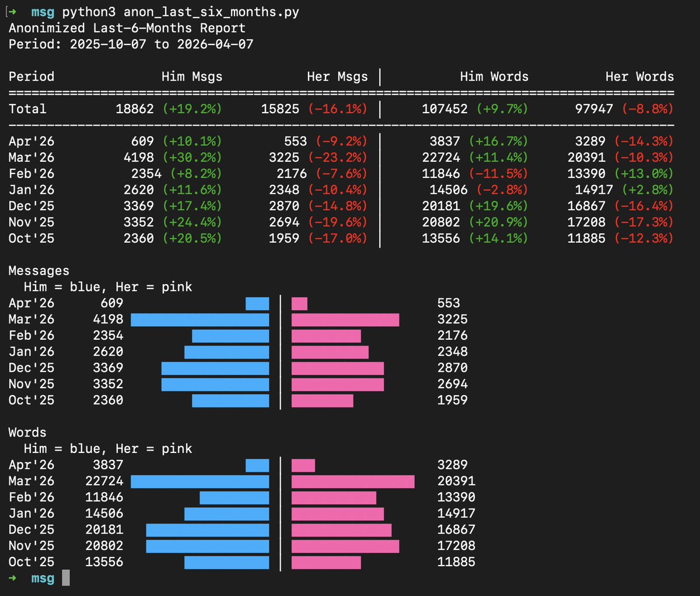Click the '(+30.2%)' value in the Mar'26 row
The height and width of the screenshot is (596, 700).
192,158
